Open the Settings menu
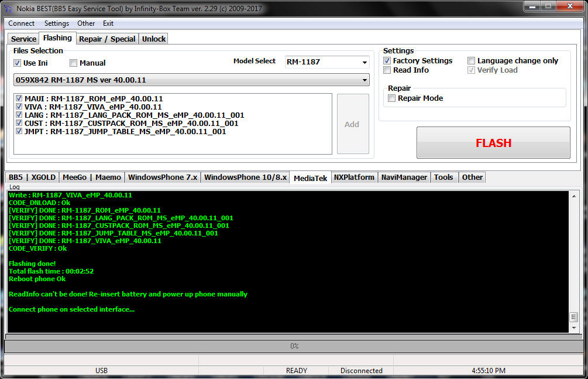The image size is (588, 379). pyautogui.click(x=57, y=23)
